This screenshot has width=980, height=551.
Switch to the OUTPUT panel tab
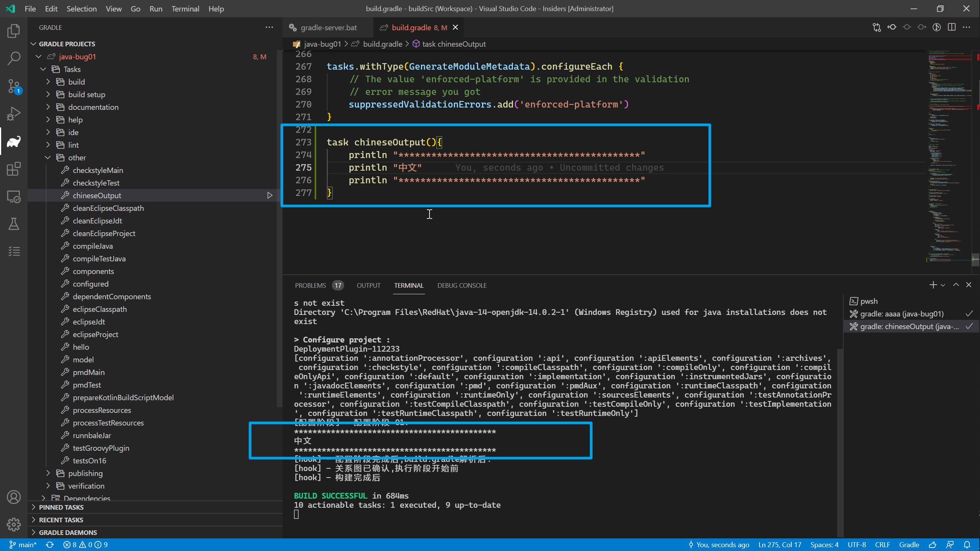click(x=368, y=285)
